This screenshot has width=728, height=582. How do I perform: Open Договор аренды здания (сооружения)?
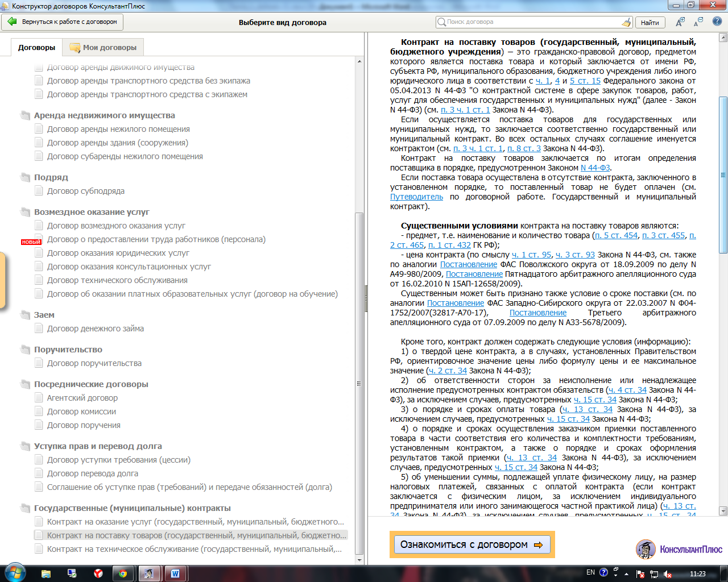click(118, 143)
